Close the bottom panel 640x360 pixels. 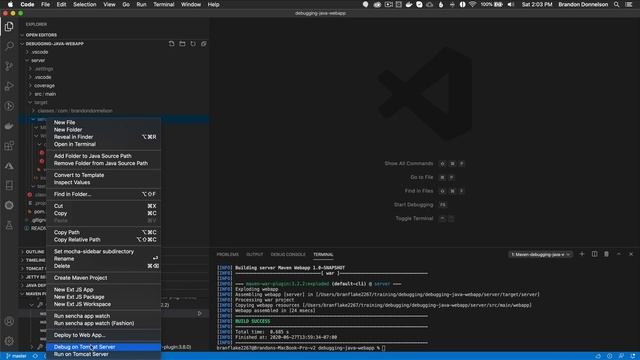click(631, 254)
